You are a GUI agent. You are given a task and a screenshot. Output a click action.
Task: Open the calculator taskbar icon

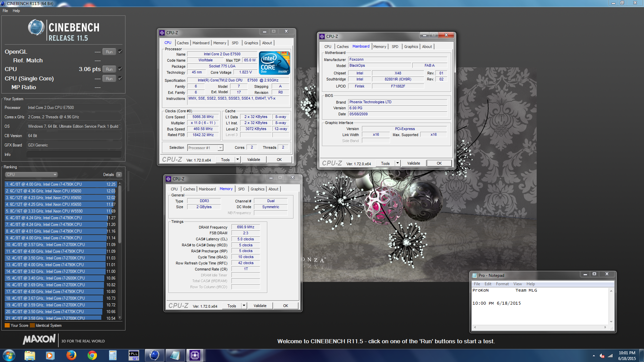click(113, 355)
